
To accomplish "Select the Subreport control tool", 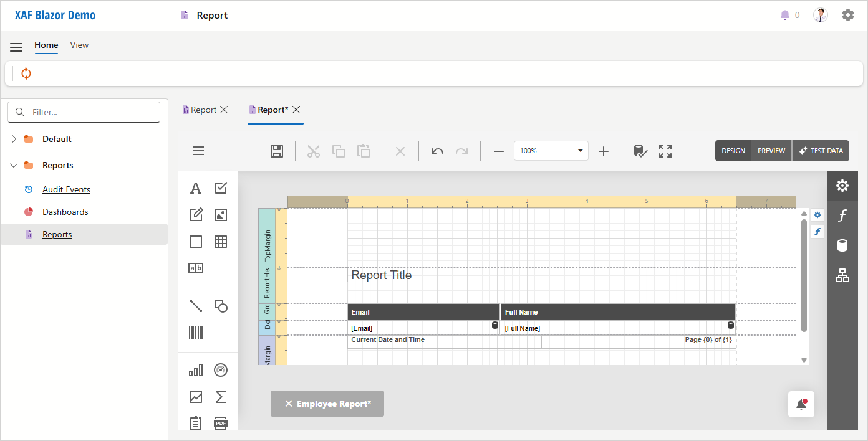I will (x=196, y=423).
